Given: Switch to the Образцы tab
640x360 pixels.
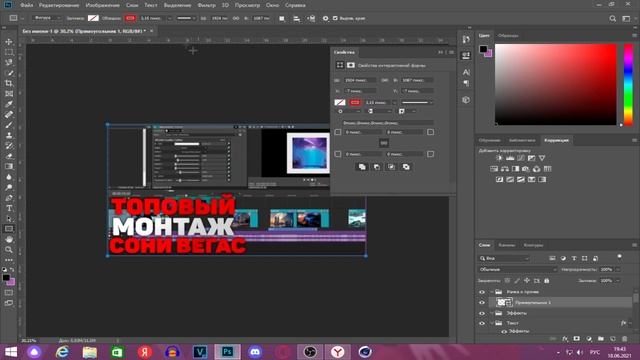Looking at the screenshot, I should pyautogui.click(x=508, y=36).
